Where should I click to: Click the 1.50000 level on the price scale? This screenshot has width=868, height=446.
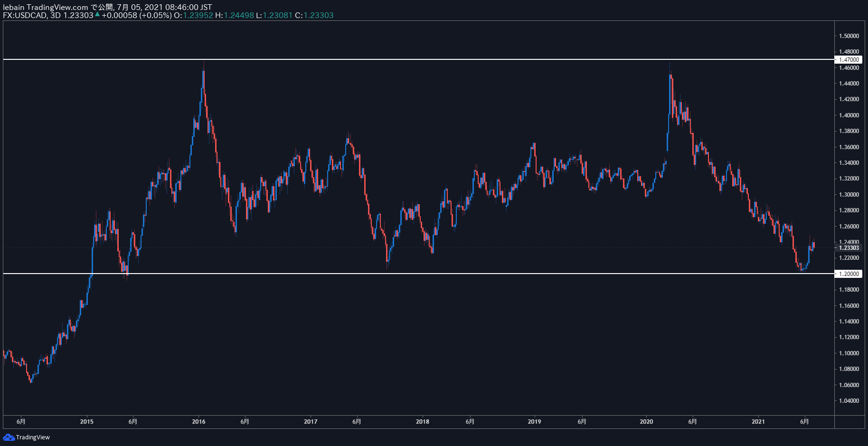point(849,36)
